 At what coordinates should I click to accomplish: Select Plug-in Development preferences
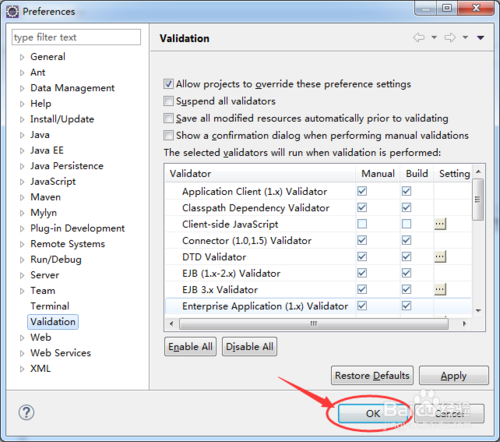pyautogui.click(x=77, y=228)
